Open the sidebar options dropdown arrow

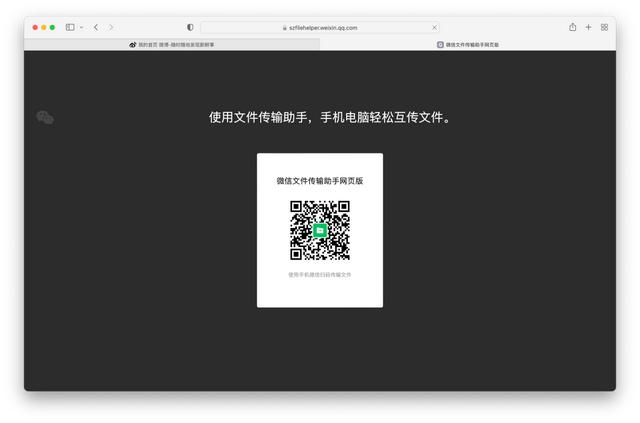(x=82, y=27)
